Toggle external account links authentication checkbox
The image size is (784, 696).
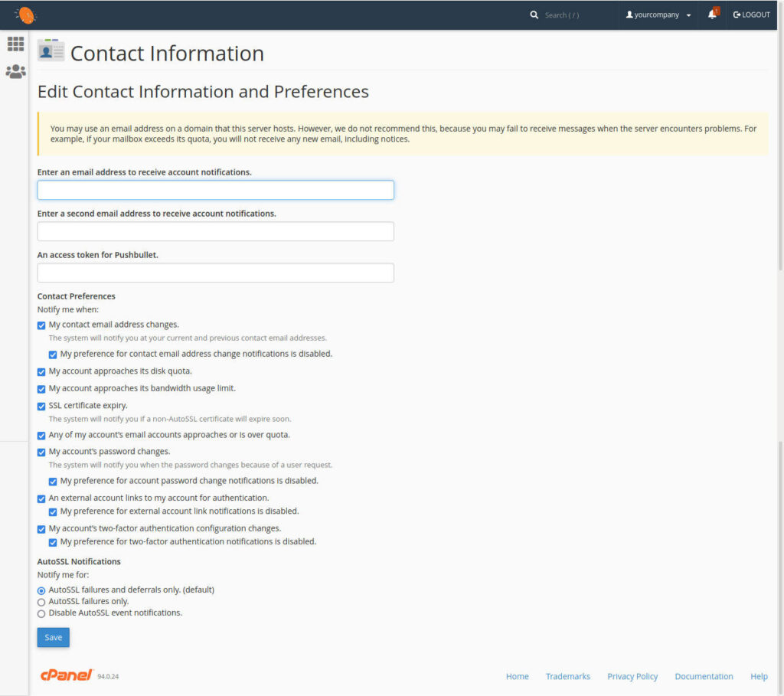41,499
